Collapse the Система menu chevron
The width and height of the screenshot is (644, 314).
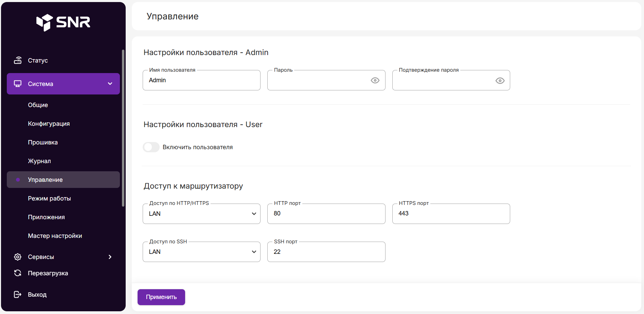click(x=110, y=84)
